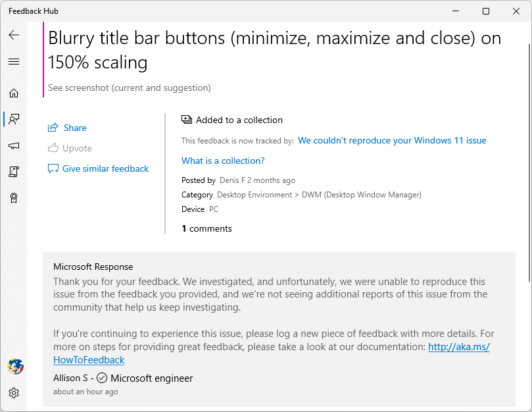Viewport: 532px width, 412px height.
Task: Click Give similar feedback
Action: point(99,168)
